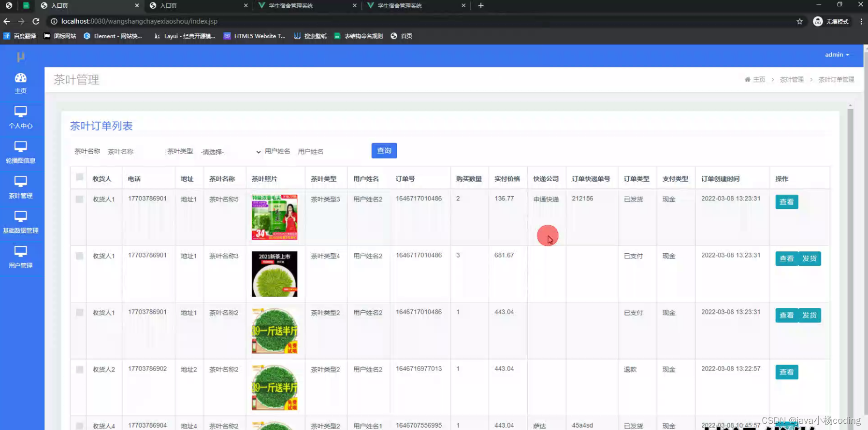Open 首页 bookmark
The image size is (868, 430).
[x=402, y=36]
